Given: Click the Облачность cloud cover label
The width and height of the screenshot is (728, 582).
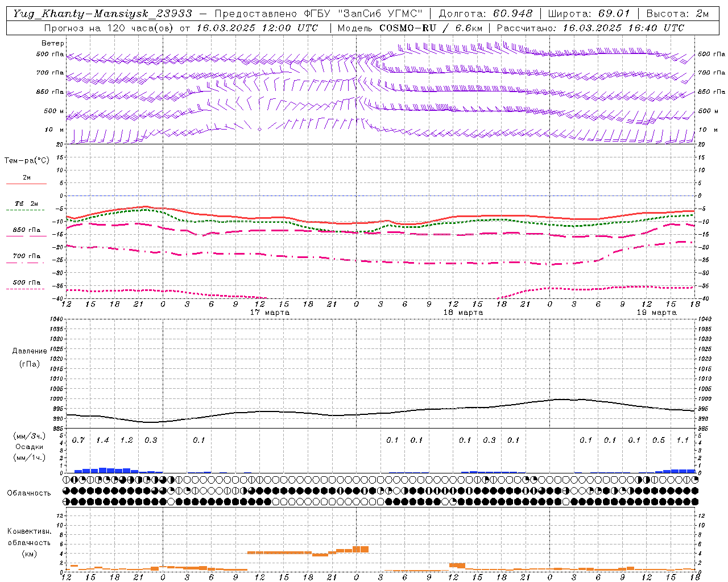Looking at the screenshot, I should (x=29, y=493).
